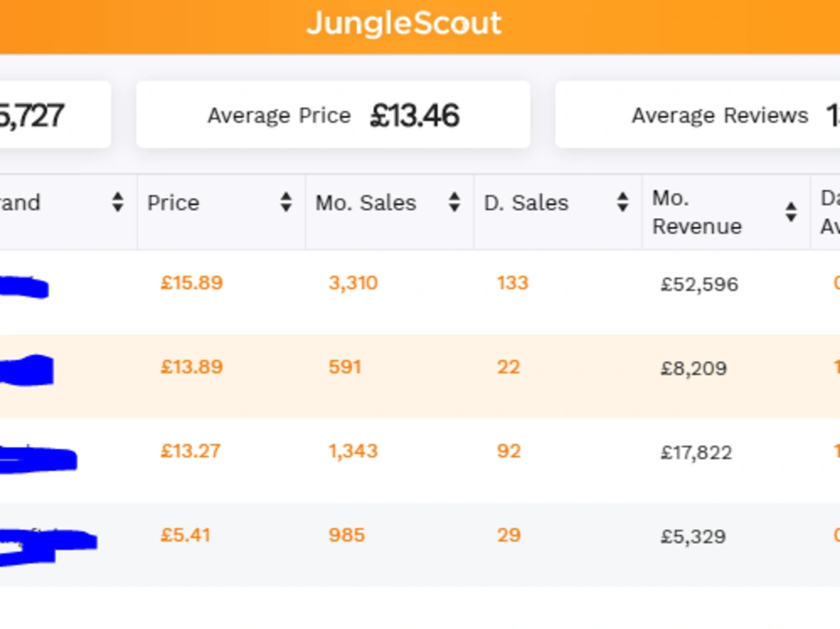Click the 3,310 monthly sales value
The width and height of the screenshot is (840, 629).
tap(353, 283)
